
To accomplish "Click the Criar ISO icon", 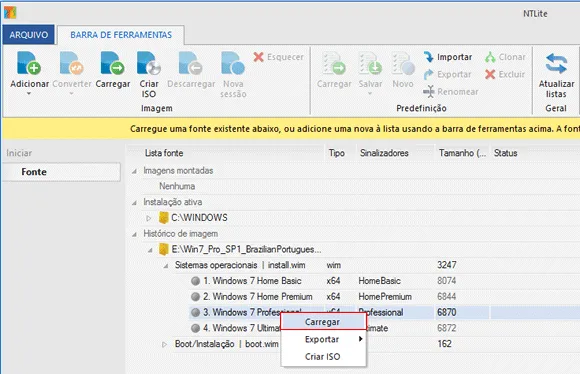I will point(149,63).
